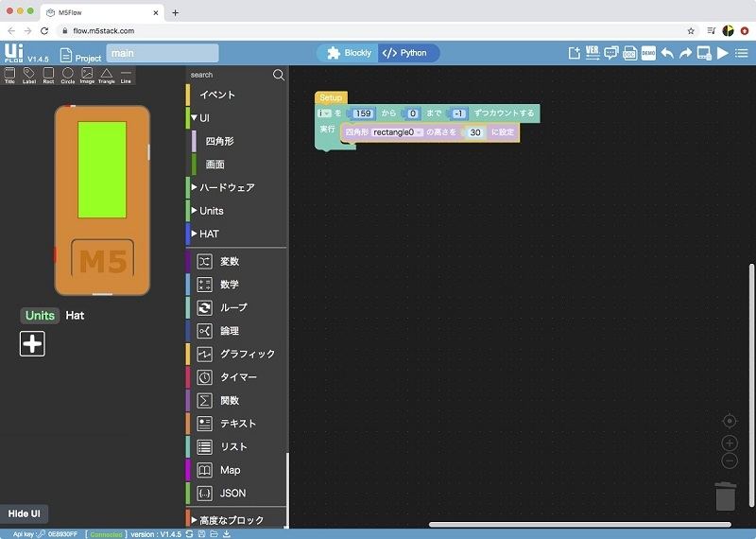This screenshot has height=539, width=756.
Task: Expand the HAT block category
Action: pos(208,234)
